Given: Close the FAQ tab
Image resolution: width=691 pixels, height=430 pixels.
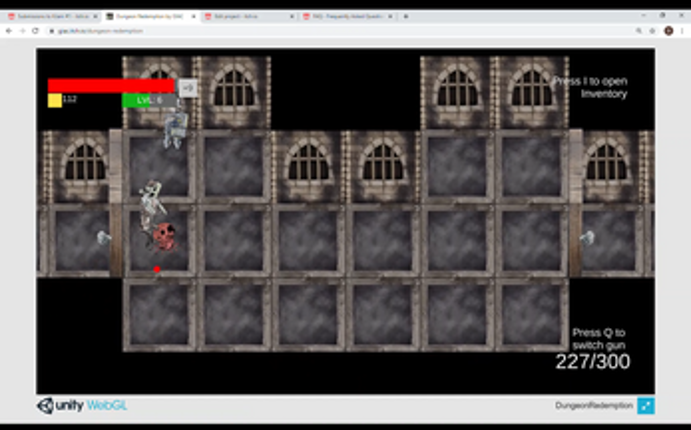Looking at the screenshot, I should coord(390,16).
